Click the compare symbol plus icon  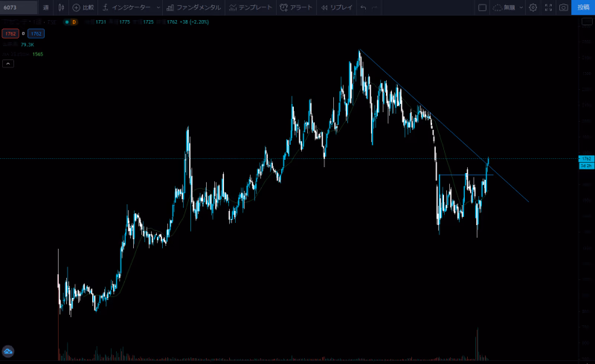tap(76, 7)
